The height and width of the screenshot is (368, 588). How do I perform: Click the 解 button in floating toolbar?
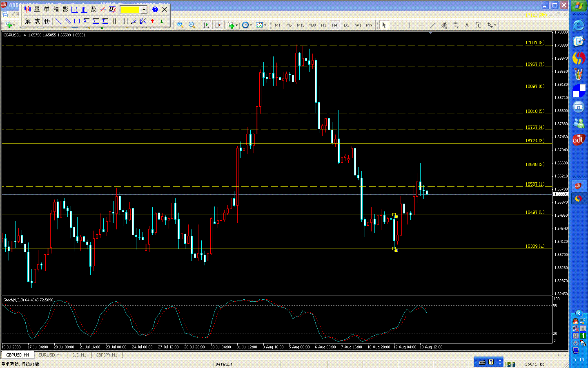[28, 21]
